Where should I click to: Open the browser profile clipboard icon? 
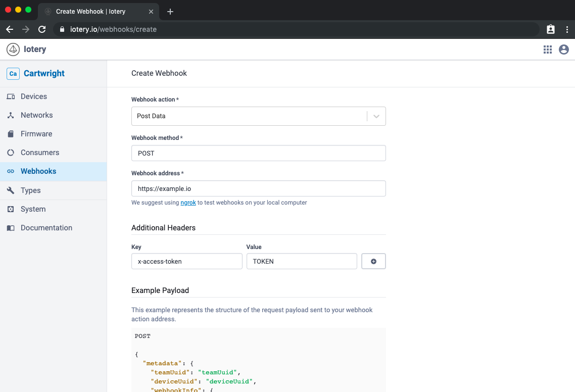[x=550, y=29]
